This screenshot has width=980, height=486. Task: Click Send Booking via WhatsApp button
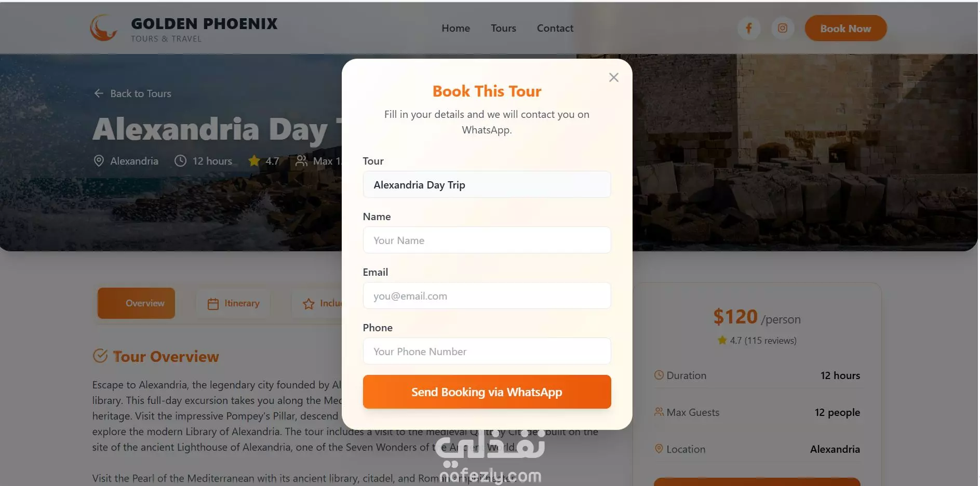[x=487, y=392]
